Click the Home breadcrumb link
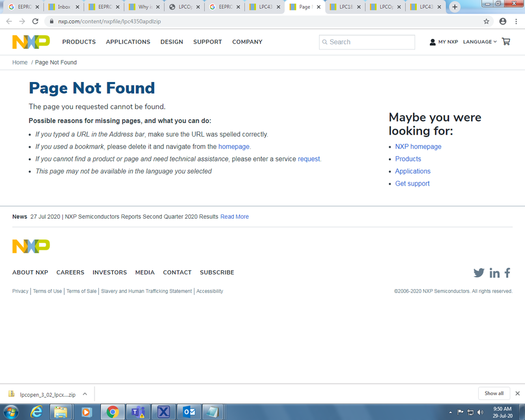This screenshot has width=525, height=420. (20, 63)
